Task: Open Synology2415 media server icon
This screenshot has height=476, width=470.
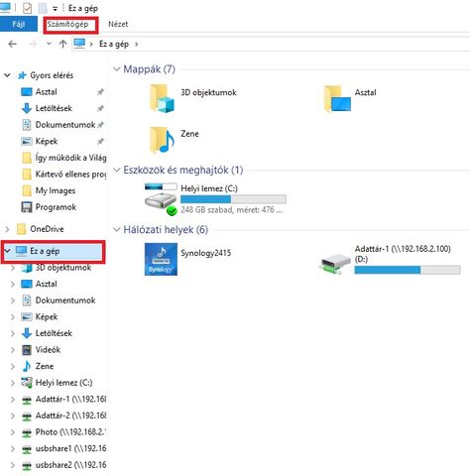Action: [161, 260]
